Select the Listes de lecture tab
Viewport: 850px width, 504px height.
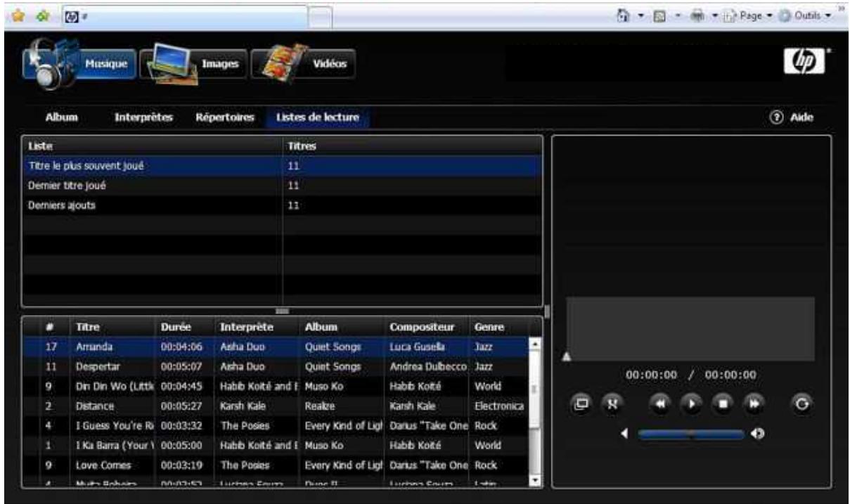[x=317, y=117]
